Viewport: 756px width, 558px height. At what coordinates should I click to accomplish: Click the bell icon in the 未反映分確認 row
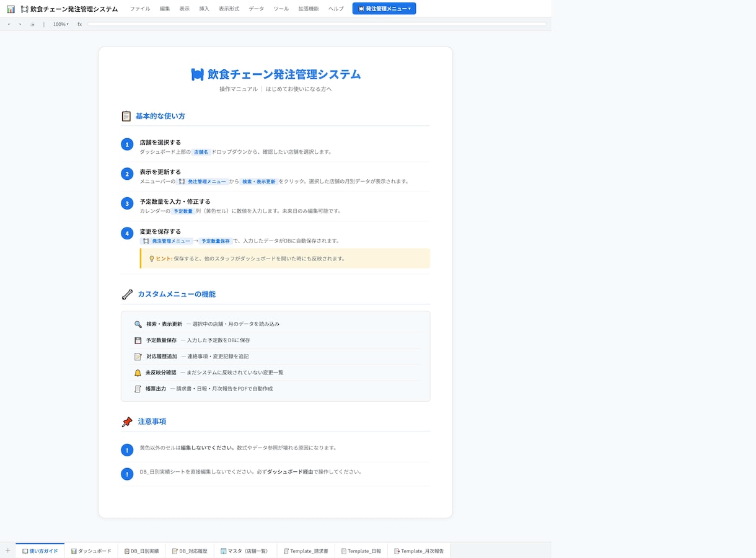(138, 373)
